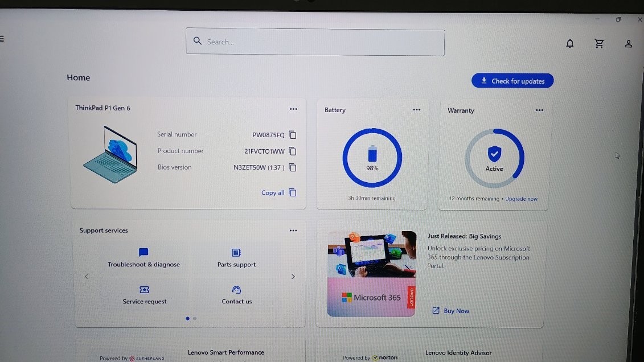The height and width of the screenshot is (362, 644).
Task: Follow the Upgrade now warranty link
Action: [521, 199]
